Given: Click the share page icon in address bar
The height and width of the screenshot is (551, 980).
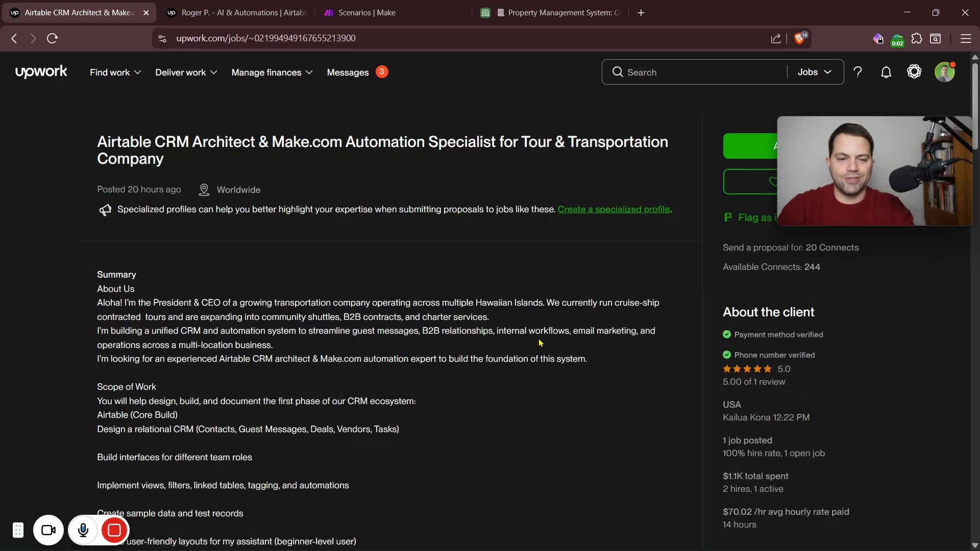Looking at the screenshot, I should pos(776,39).
